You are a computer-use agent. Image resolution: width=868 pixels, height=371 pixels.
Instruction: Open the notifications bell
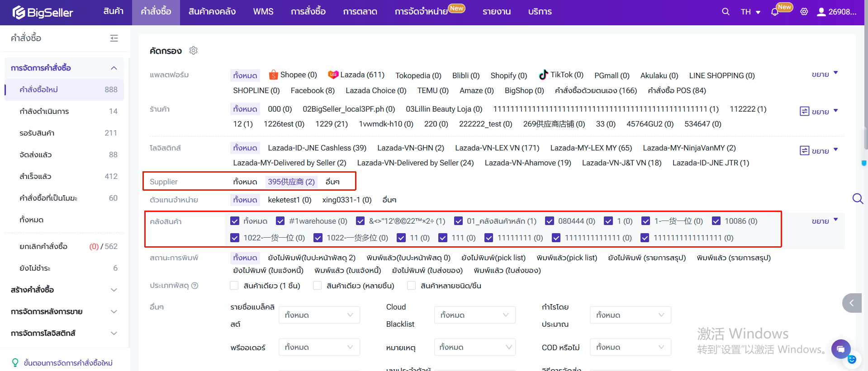[775, 12]
